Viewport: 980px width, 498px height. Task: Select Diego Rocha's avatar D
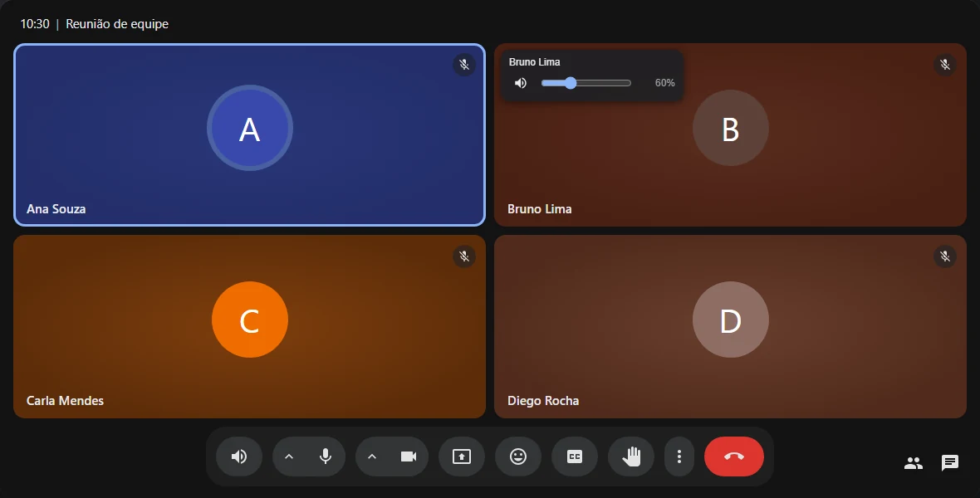(x=731, y=320)
